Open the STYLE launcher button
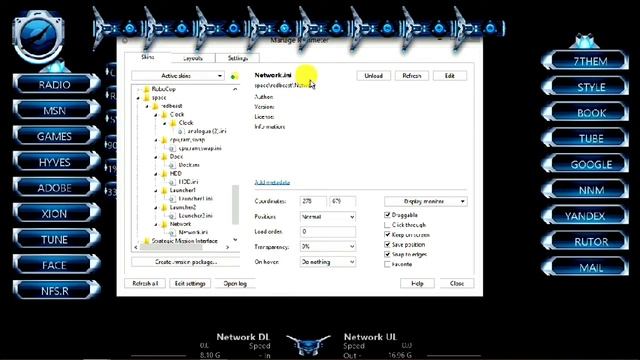The height and width of the screenshot is (360, 640). click(586, 87)
